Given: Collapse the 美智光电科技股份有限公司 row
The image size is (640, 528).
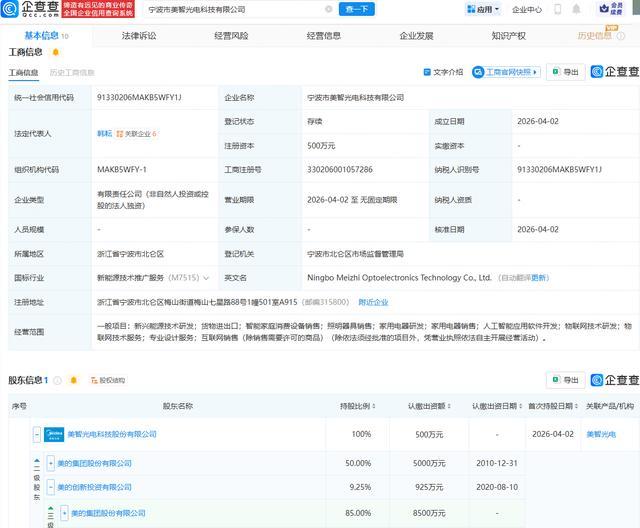Looking at the screenshot, I should [x=37, y=434].
